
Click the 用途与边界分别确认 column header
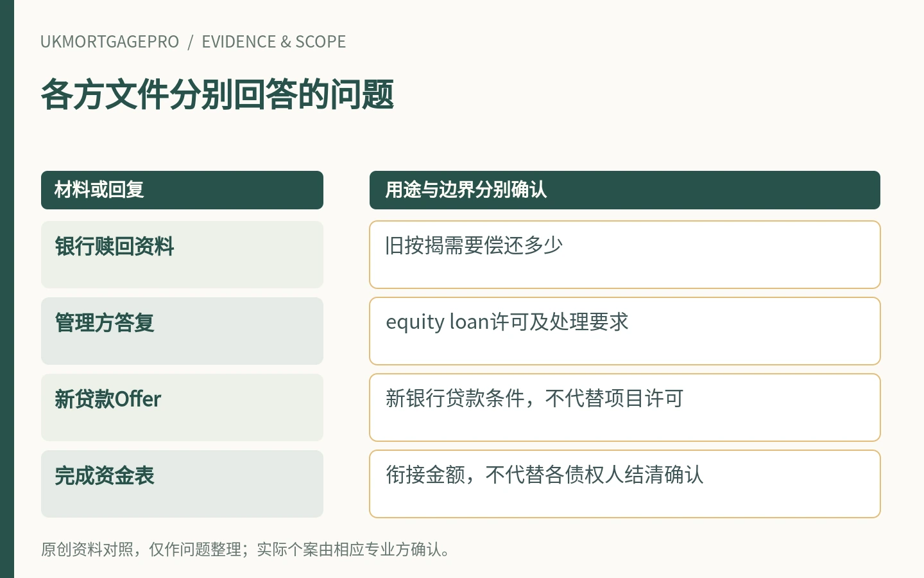pyautogui.click(x=625, y=190)
